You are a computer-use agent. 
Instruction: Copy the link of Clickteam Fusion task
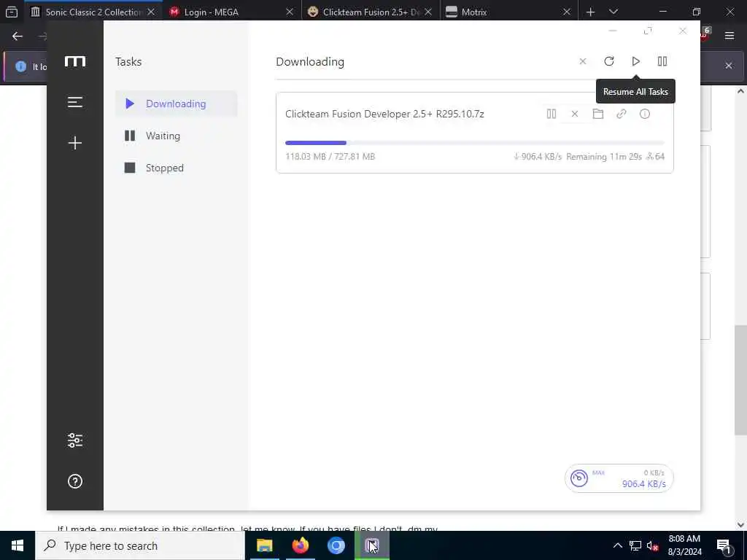[x=622, y=114]
